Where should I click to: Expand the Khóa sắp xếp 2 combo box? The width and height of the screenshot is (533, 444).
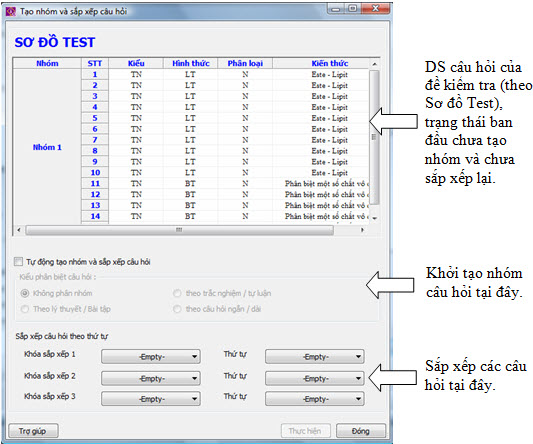coord(151,378)
